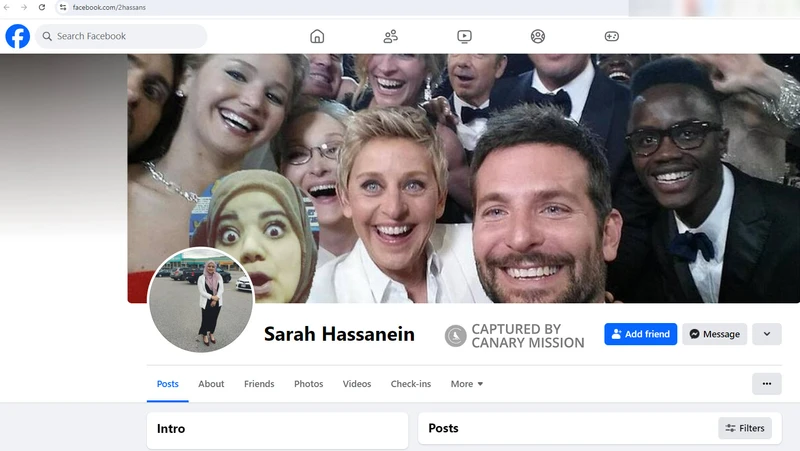Click the Search Facebook field
The image size is (800, 451).
(x=121, y=36)
